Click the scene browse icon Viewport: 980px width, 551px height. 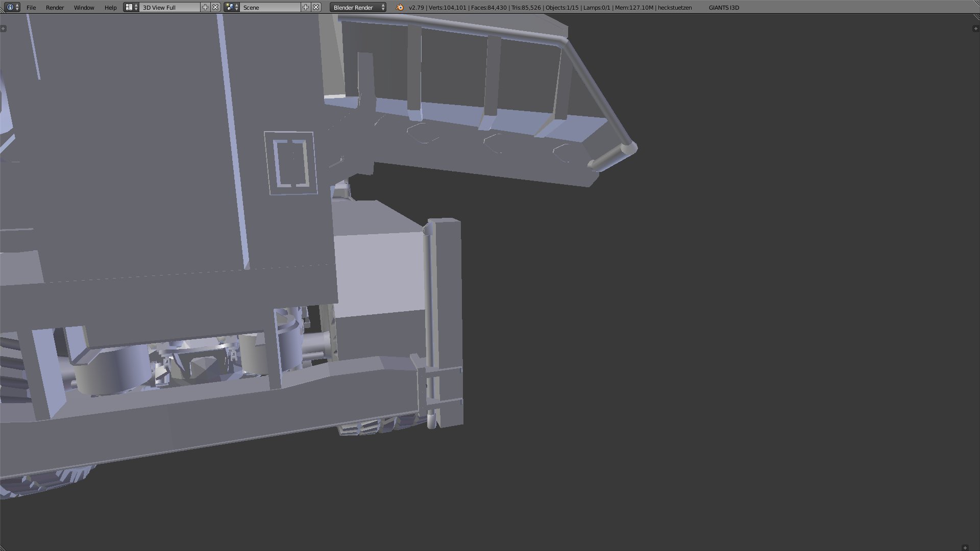coord(232,7)
